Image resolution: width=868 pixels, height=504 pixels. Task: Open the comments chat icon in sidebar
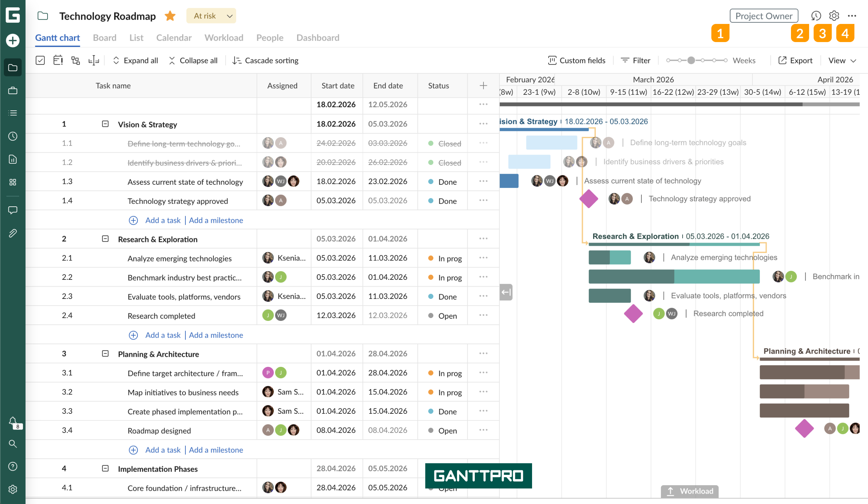click(13, 210)
